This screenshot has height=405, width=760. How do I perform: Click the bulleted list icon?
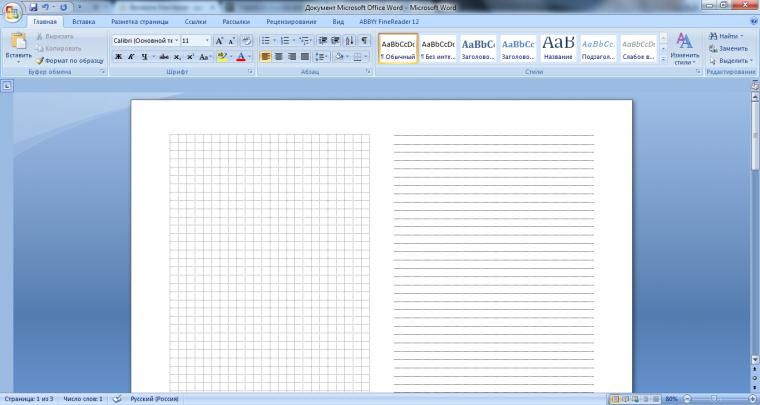click(x=265, y=40)
